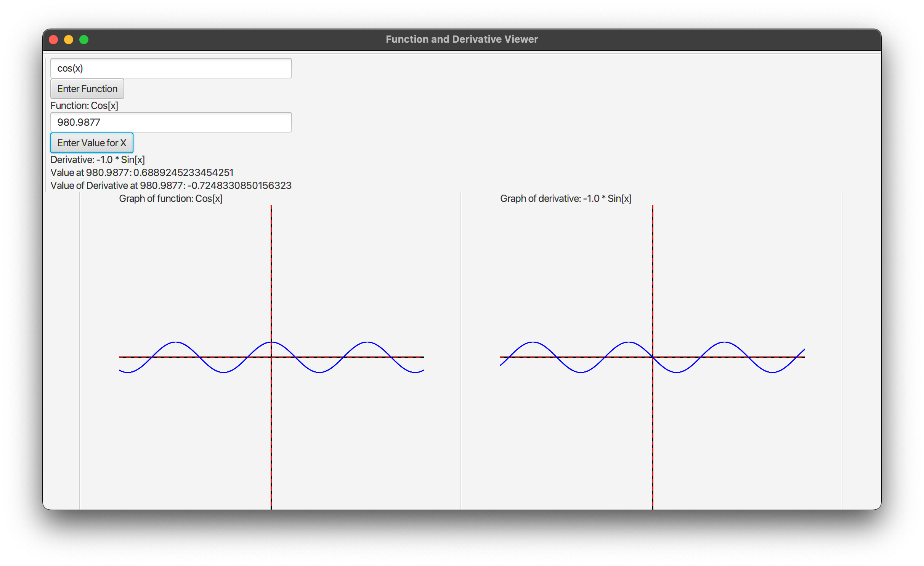Click the 'Graph of function: Cos[x]' heading
Viewport: 924px width, 566px height.
click(170, 198)
